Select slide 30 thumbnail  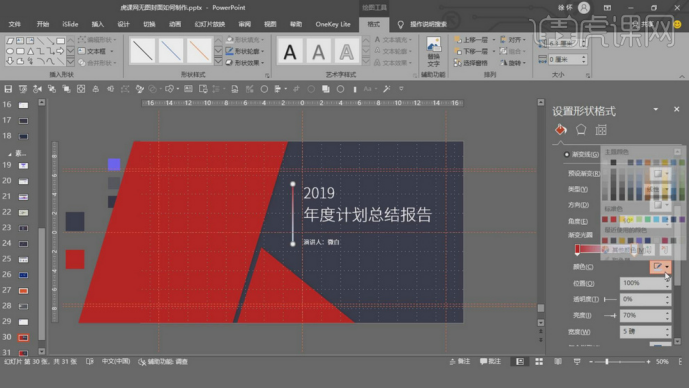pos(23,337)
